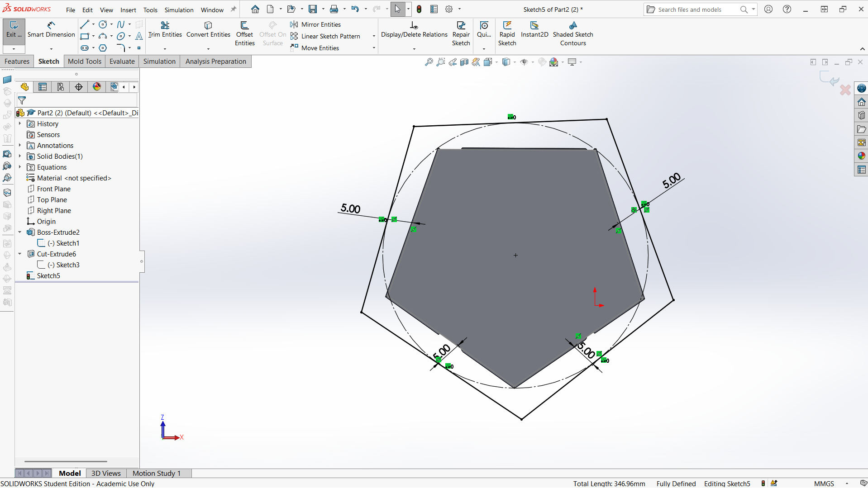The image size is (868, 488).
Task: Click Zoom to Fit icon
Action: 429,62
